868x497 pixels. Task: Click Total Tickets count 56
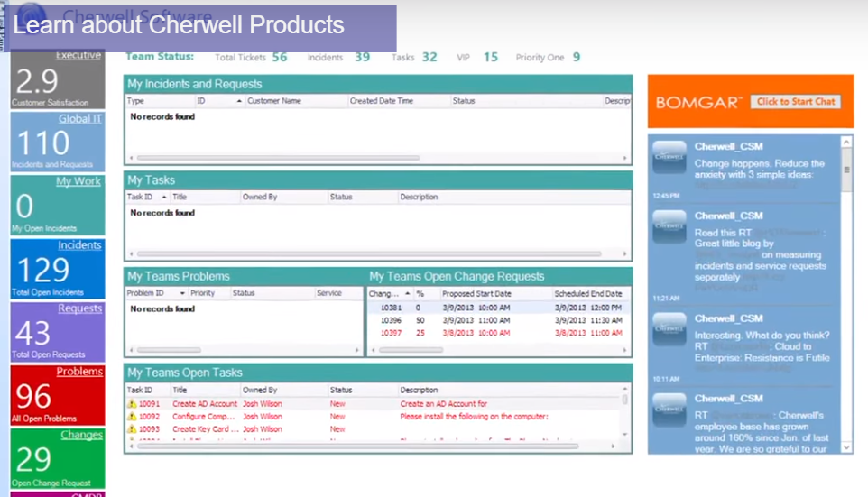(280, 57)
